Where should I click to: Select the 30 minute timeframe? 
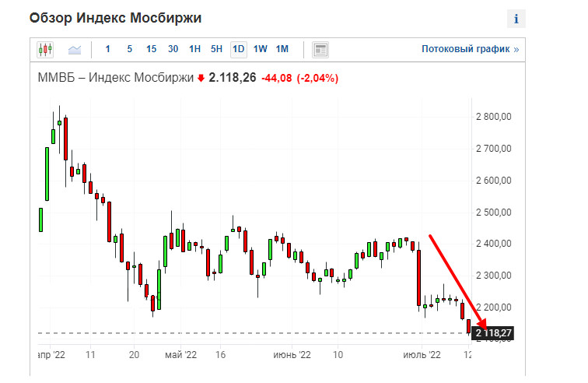[173, 49]
